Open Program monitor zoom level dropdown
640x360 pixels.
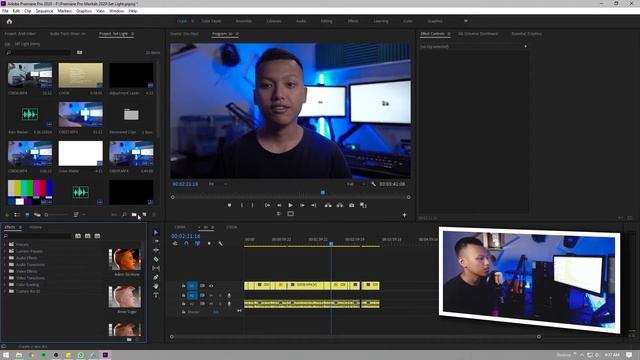click(x=218, y=184)
